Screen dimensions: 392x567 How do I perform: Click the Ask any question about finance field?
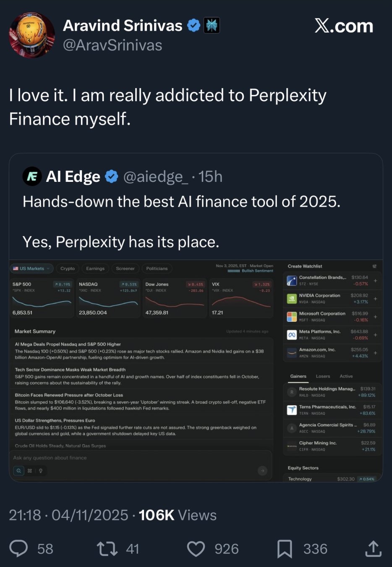126,458
